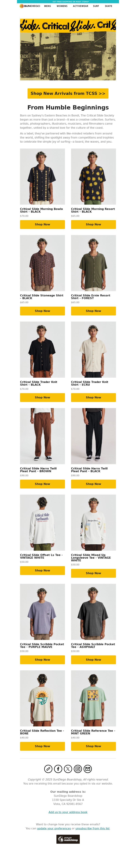136x868 pixels.
Task: Open the MENS navigation item
Action: tap(47, 6)
